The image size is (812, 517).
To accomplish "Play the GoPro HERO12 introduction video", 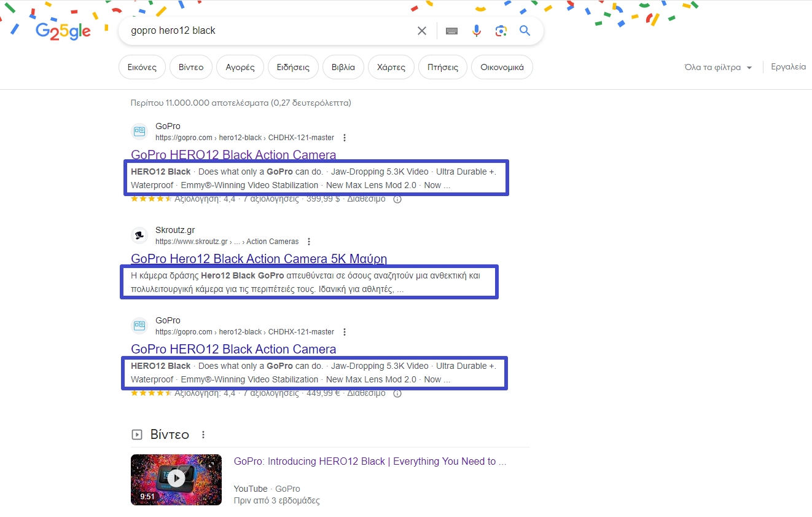I will click(x=176, y=480).
